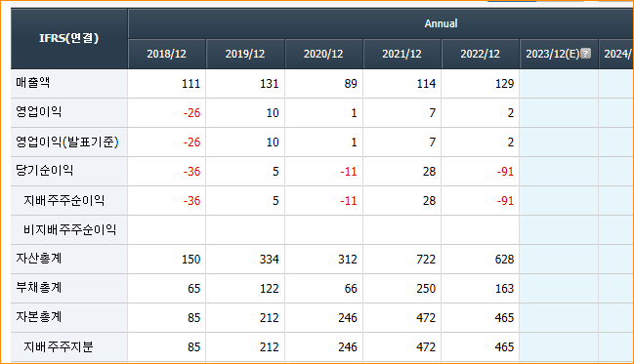Image resolution: width=634 pixels, height=364 pixels.
Task: Select 자산총계 value 150
Action: point(190,259)
